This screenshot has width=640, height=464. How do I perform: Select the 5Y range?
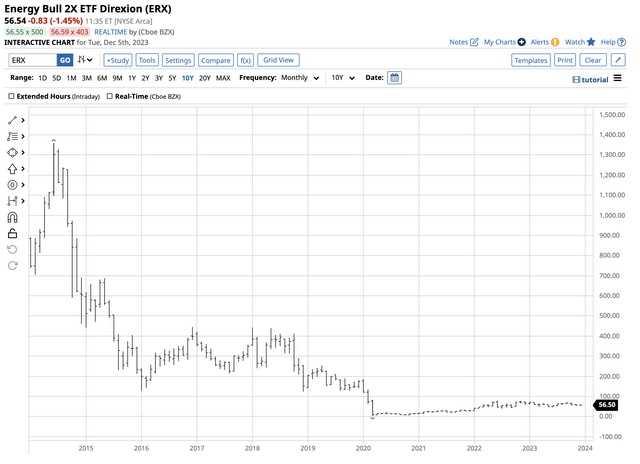click(172, 78)
